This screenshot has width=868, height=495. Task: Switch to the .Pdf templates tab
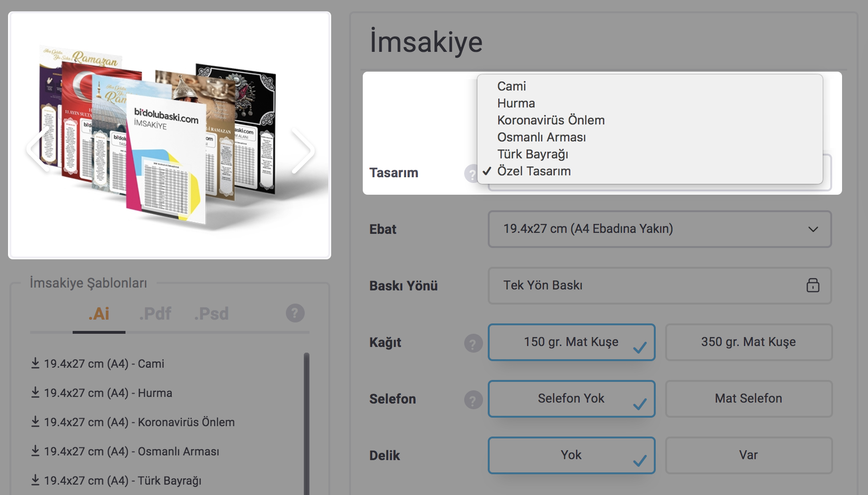(x=155, y=314)
